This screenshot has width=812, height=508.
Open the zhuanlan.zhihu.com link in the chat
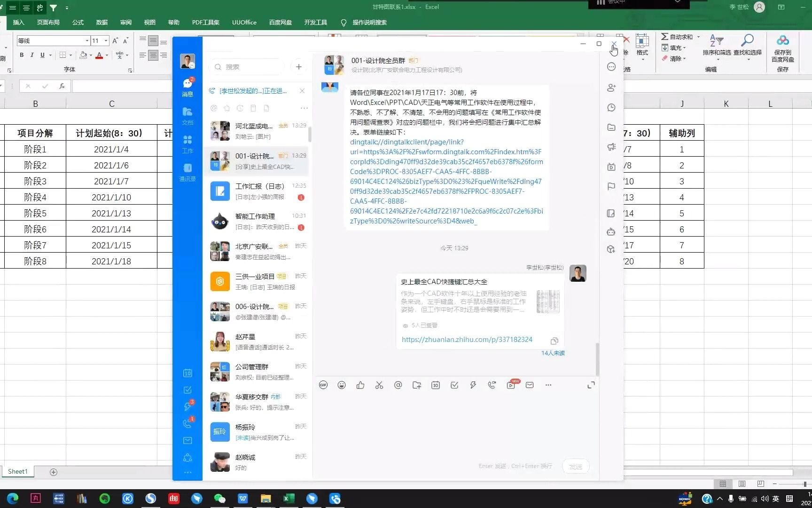click(x=467, y=340)
